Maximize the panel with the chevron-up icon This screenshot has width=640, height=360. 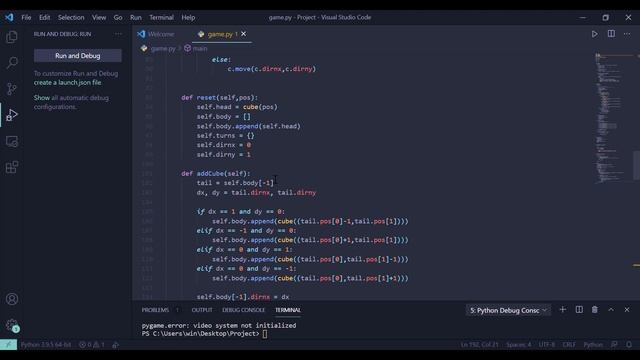click(x=611, y=310)
